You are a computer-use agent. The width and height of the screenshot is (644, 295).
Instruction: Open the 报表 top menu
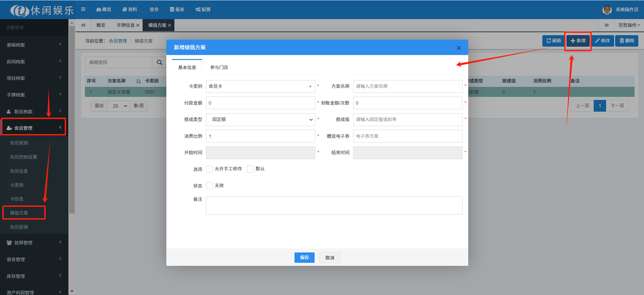[177, 9]
